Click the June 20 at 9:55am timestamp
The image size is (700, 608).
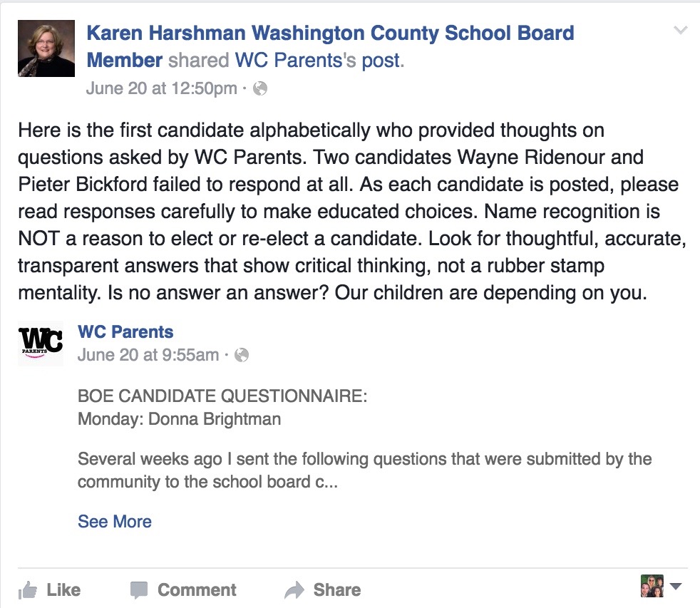pos(148,355)
